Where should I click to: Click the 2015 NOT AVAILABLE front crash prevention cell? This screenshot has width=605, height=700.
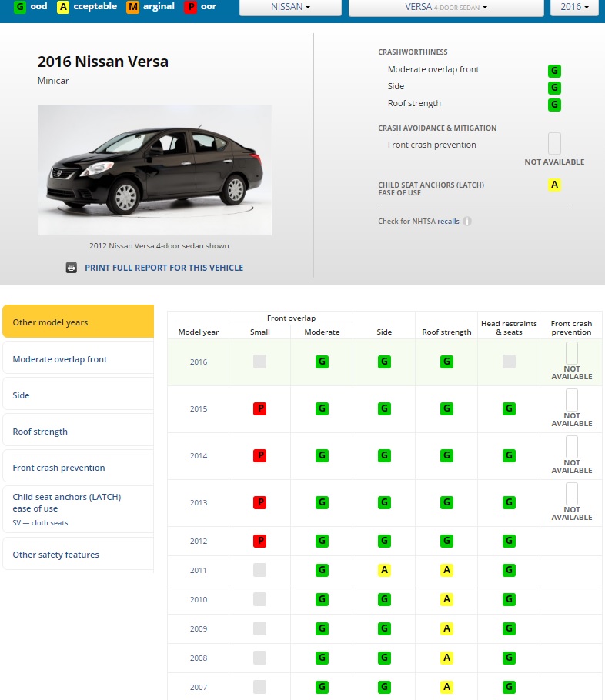(x=571, y=409)
